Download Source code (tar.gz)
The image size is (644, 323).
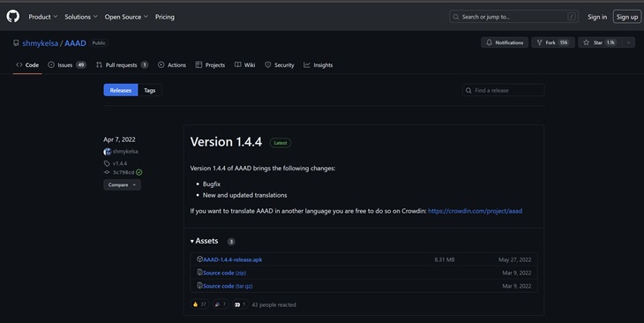pyautogui.click(x=228, y=286)
